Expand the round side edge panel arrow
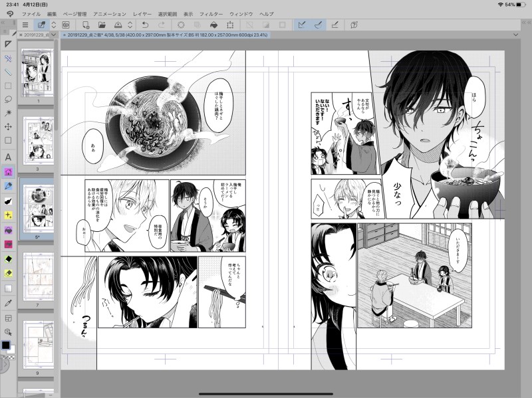The image size is (532, 398). click(x=4, y=365)
